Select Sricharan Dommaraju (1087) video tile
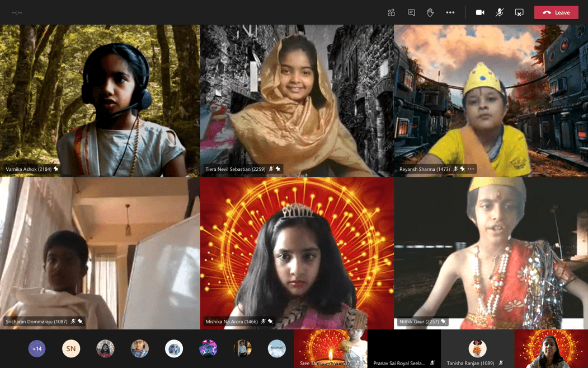588x368 pixels. (x=100, y=253)
